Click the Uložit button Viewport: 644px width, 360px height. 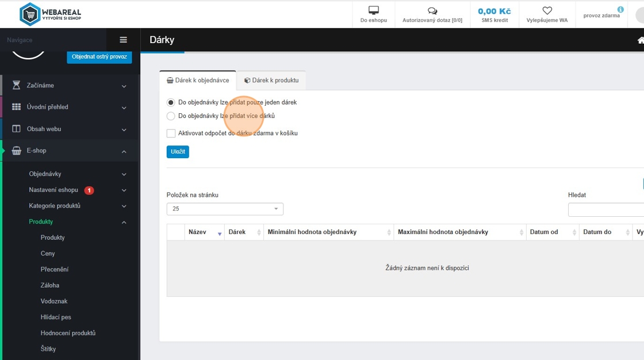click(x=178, y=152)
